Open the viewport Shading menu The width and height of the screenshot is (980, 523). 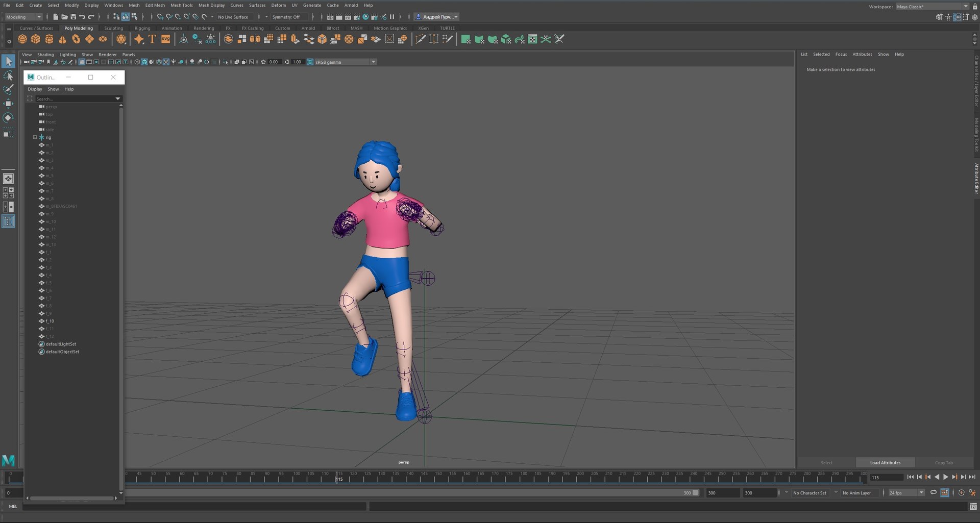tap(45, 55)
